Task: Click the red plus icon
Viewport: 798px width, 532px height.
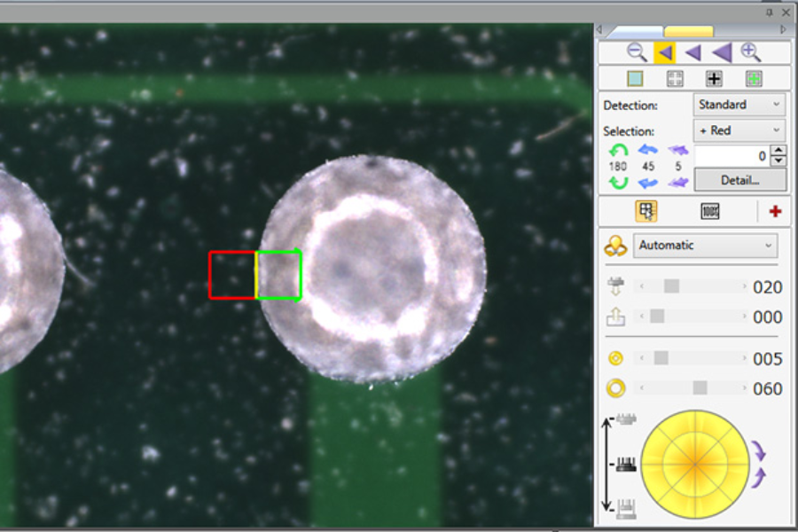Action: pos(775,211)
